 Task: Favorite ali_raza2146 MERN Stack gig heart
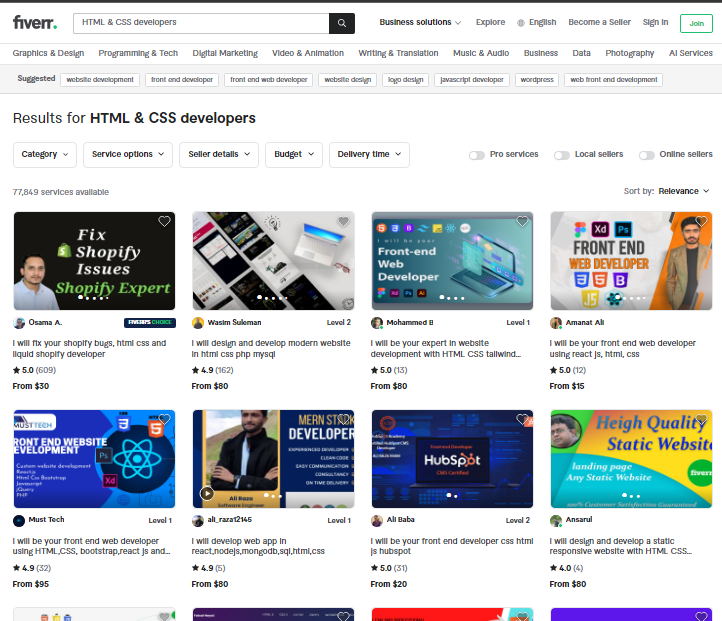(x=344, y=419)
